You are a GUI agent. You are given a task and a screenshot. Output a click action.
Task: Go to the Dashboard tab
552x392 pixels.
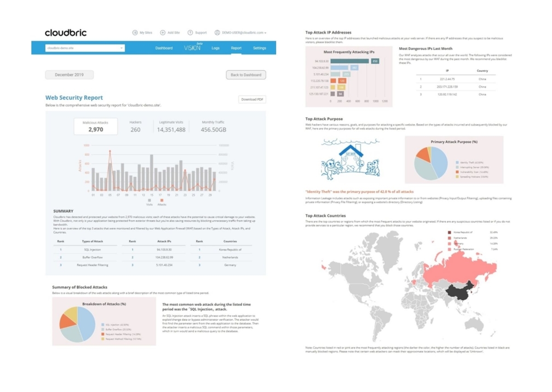point(164,48)
